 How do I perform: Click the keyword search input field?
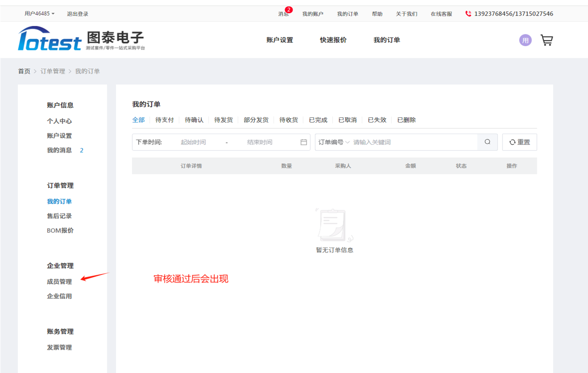tap(413, 142)
